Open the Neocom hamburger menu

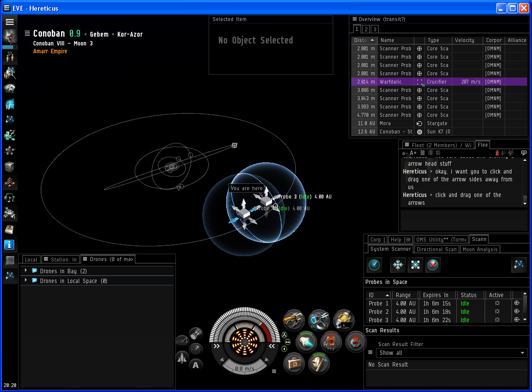(9, 22)
